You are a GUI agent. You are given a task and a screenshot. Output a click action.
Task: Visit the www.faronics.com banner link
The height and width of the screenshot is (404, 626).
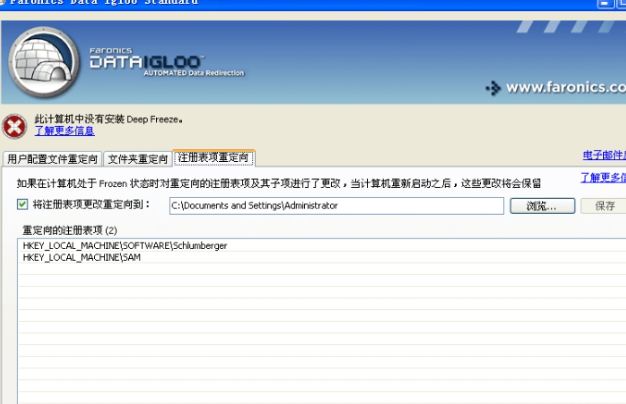tap(566, 87)
